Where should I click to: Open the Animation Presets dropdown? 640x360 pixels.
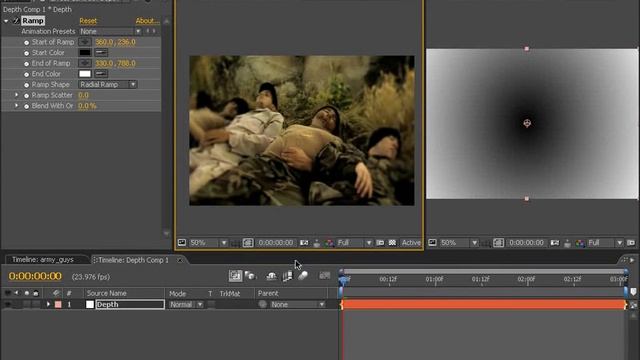pos(110,31)
